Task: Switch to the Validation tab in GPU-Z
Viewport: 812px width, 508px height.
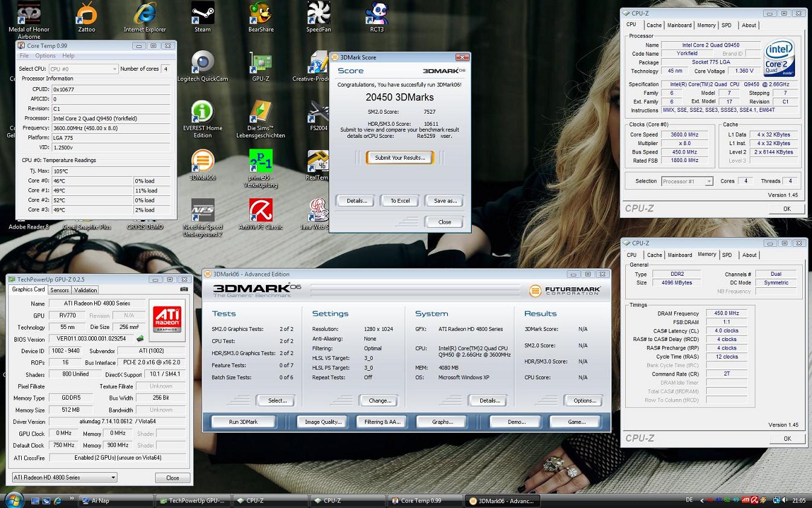Action: coord(85,290)
